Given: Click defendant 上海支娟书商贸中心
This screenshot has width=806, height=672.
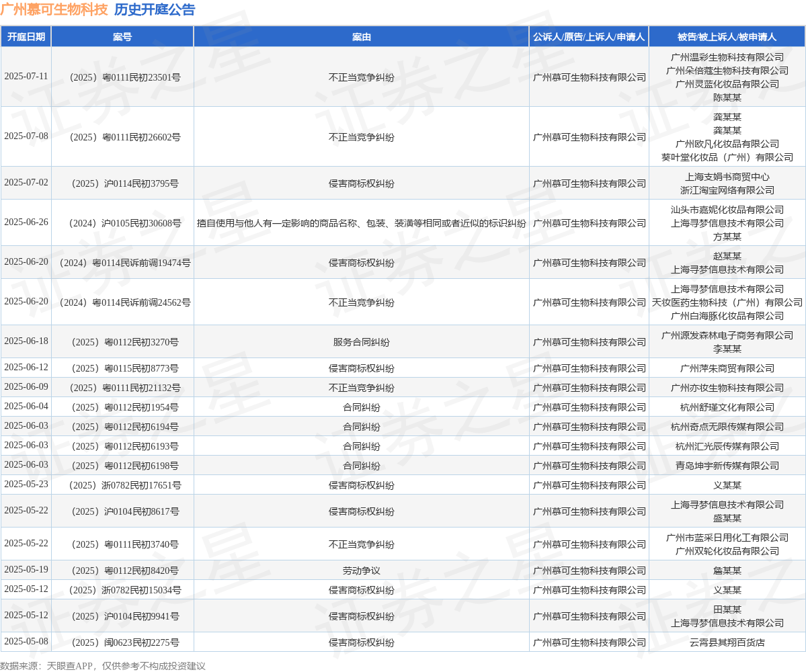Looking at the screenshot, I should [x=727, y=177].
